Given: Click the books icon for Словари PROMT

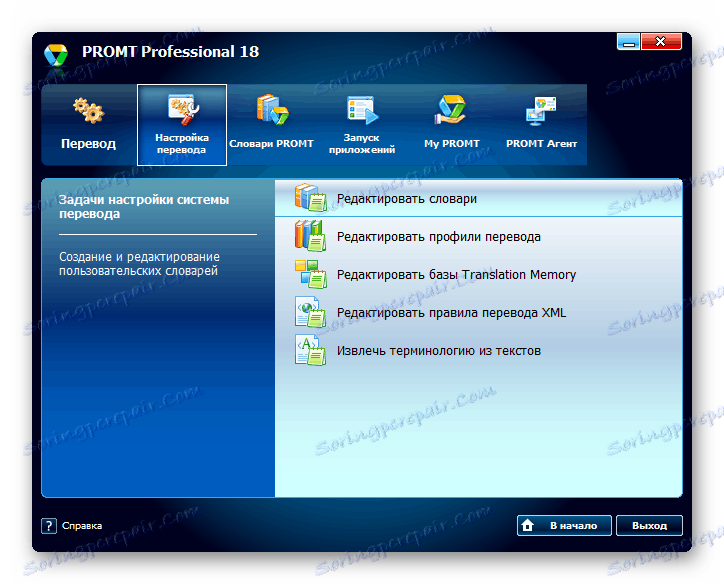Looking at the screenshot, I should click(x=272, y=110).
